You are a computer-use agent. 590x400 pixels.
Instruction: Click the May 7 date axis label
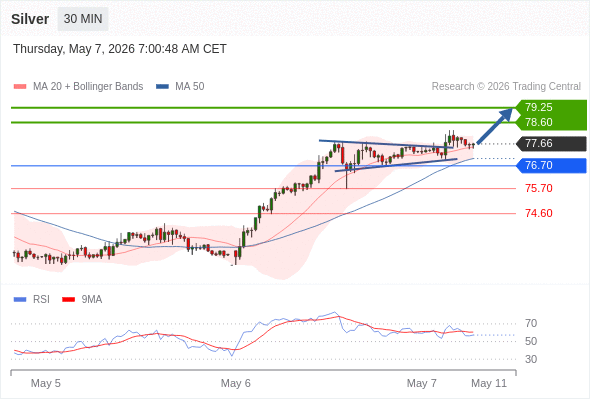pos(421,383)
